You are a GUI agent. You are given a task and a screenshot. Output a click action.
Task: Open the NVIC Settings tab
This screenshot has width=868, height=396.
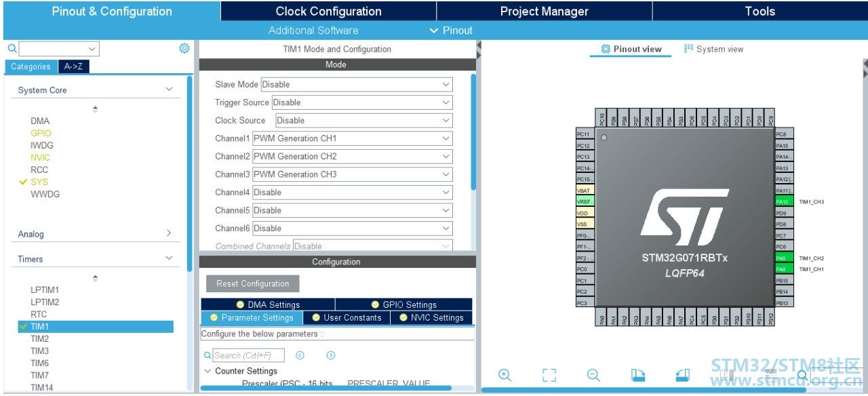(x=431, y=317)
